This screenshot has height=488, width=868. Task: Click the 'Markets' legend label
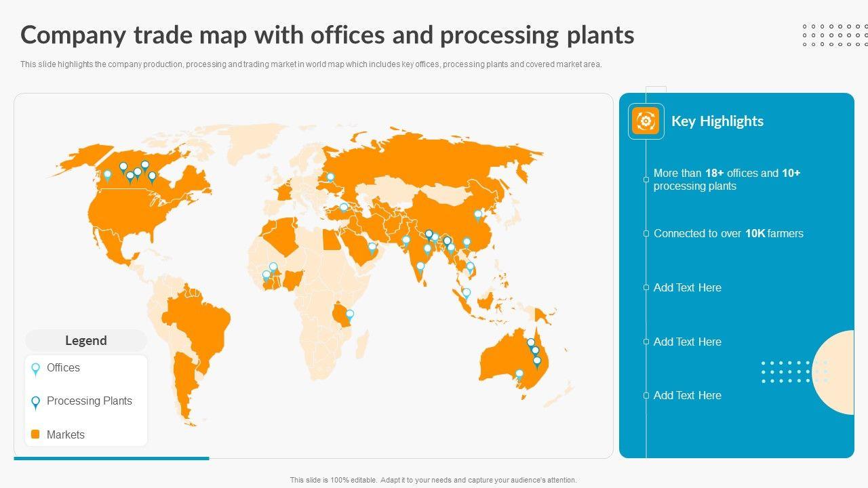click(x=66, y=434)
